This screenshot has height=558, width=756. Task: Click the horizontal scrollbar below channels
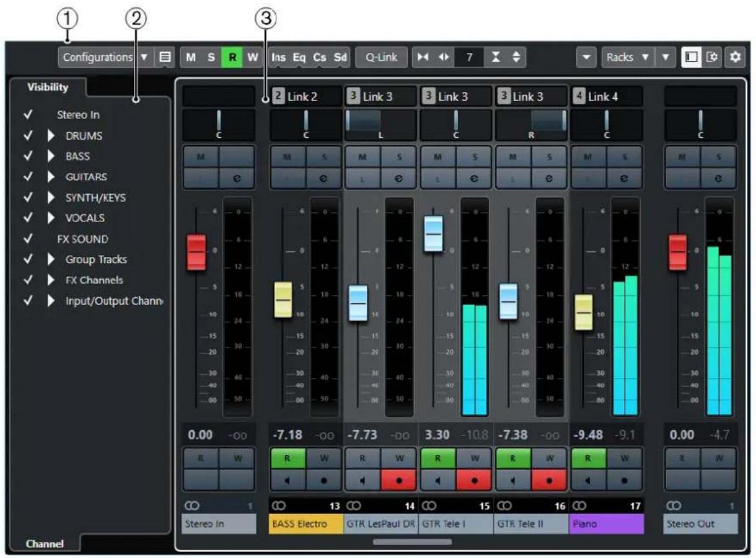point(412,542)
